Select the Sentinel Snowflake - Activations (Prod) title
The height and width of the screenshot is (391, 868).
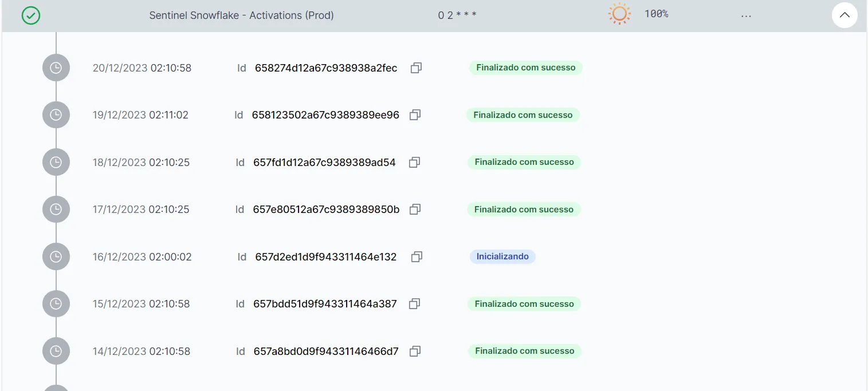click(x=241, y=15)
